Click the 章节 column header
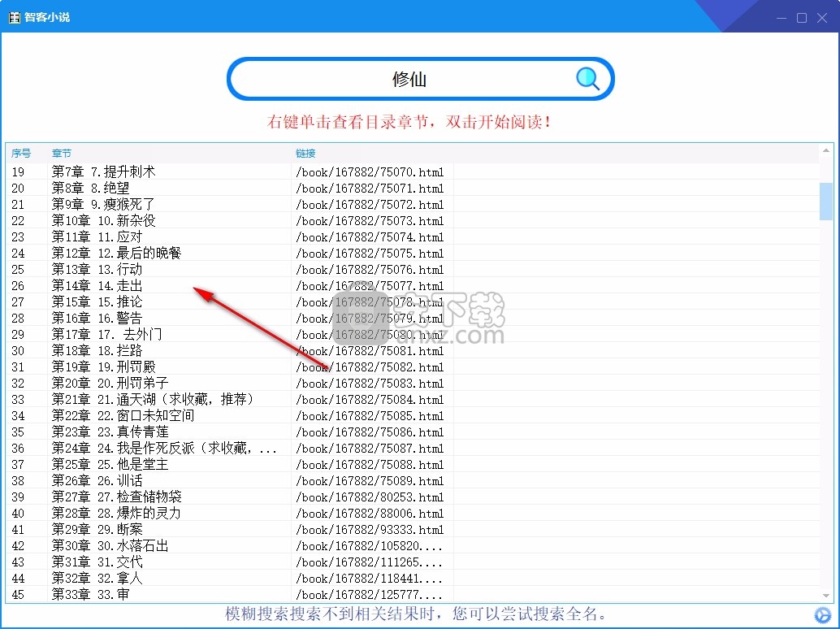Image resolution: width=840 pixels, height=629 pixels. pos(62,154)
